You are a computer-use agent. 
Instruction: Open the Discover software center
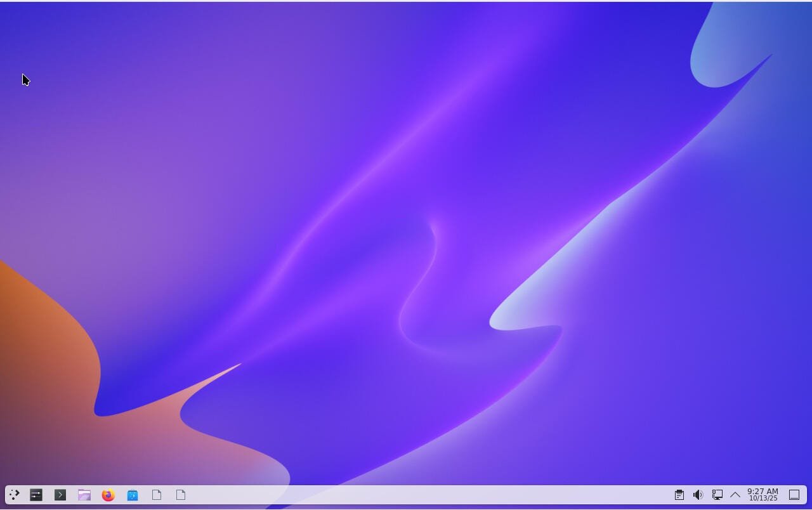coord(133,495)
